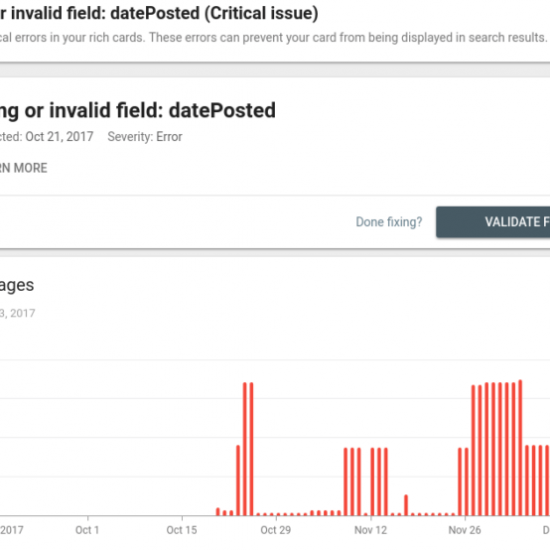Click the red bar above the Nov 26 tick
The height and width of the screenshot is (550, 550).
467,482
